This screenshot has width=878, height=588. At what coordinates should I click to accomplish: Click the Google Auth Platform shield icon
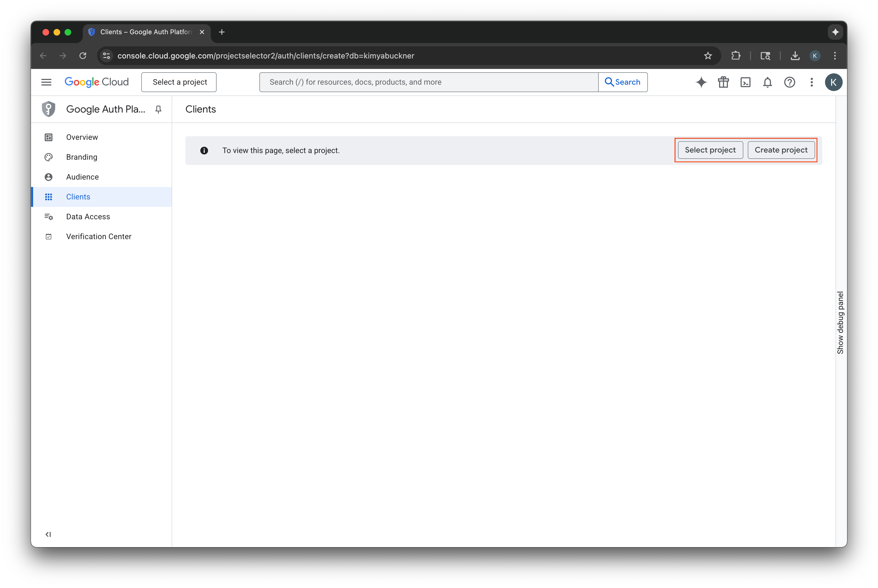(x=48, y=109)
